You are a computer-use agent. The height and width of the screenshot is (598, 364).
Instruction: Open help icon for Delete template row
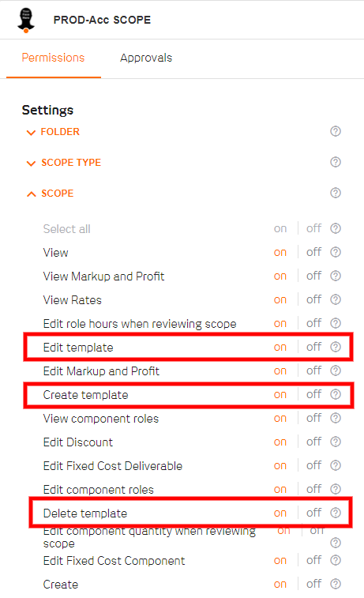pyautogui.click(x=336, y=513)
